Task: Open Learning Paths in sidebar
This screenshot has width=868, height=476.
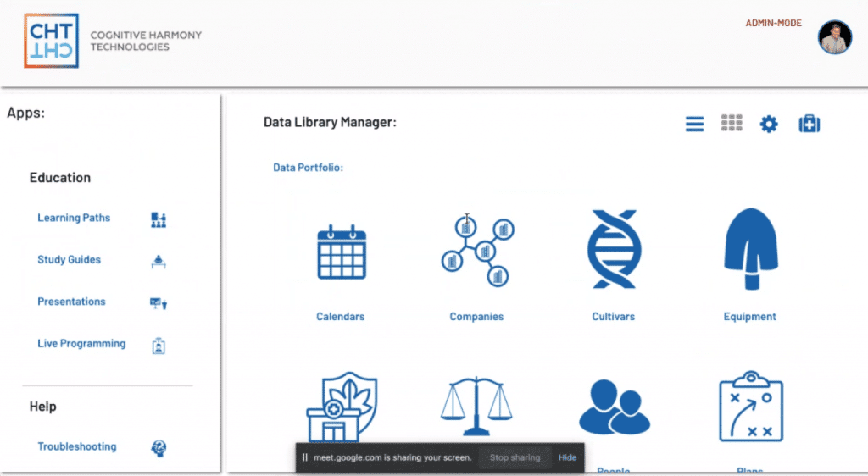Action: (74, 218)
